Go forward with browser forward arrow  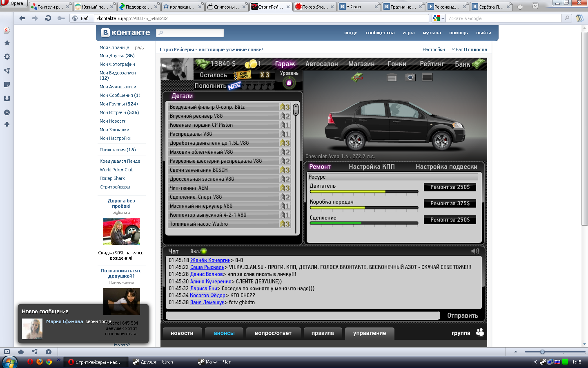[x=35, y=18]
